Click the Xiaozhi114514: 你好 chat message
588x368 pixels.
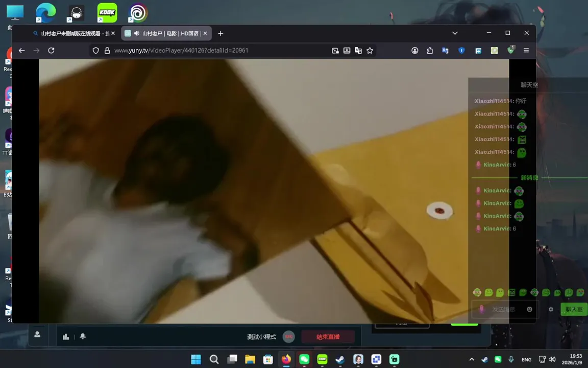(x=500, y=101)
